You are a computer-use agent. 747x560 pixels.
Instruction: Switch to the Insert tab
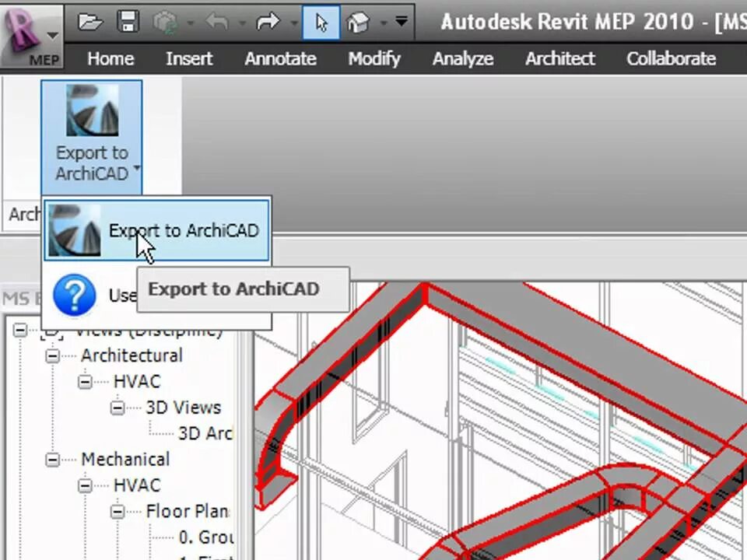(189, 58)
